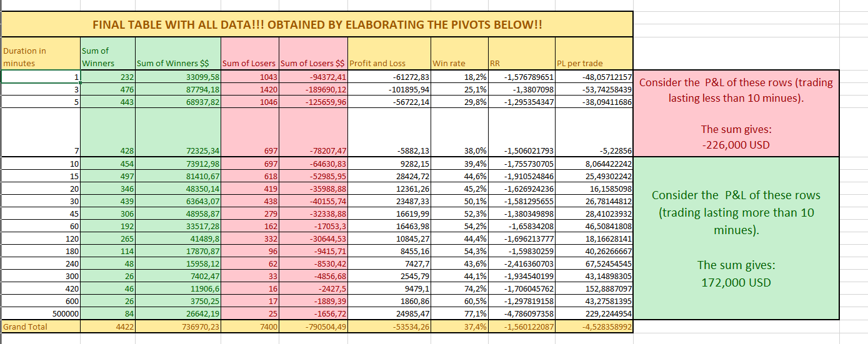Select duration cell with value 500000

point(41,315)
